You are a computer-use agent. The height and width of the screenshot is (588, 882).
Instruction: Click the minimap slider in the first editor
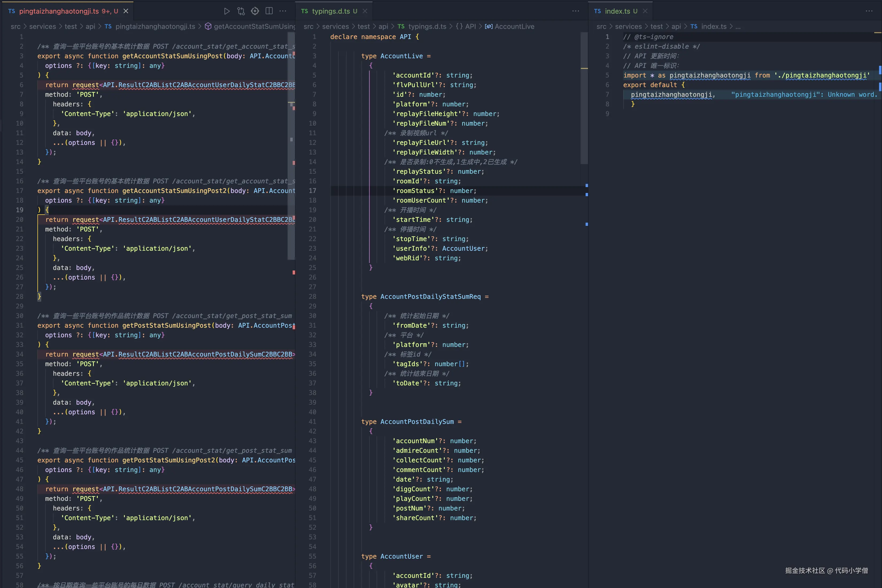click(x=291, y=145)
